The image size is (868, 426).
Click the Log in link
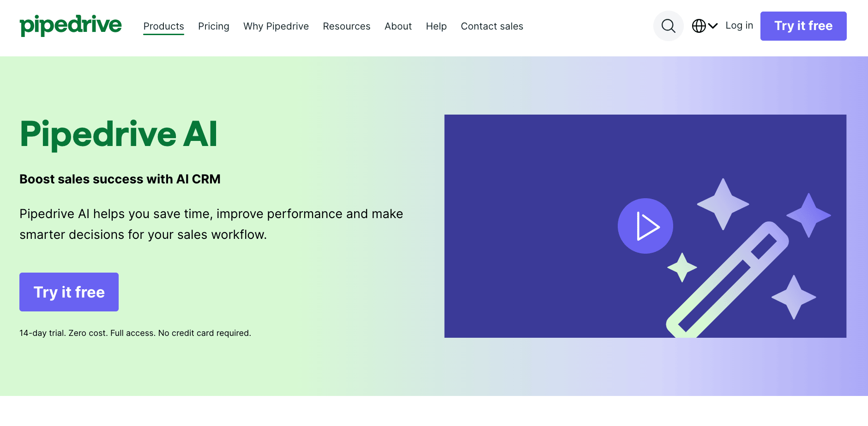click(x=739, y=25)
